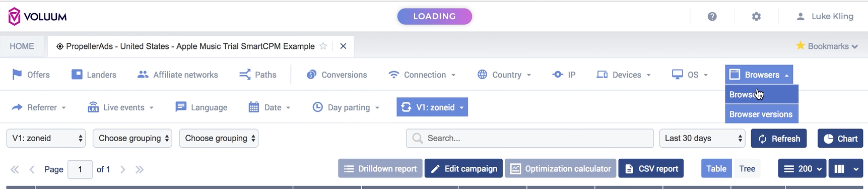Screen dimensions: 868x189
Task: Open the HOME tab
Action: coord(22,46)
